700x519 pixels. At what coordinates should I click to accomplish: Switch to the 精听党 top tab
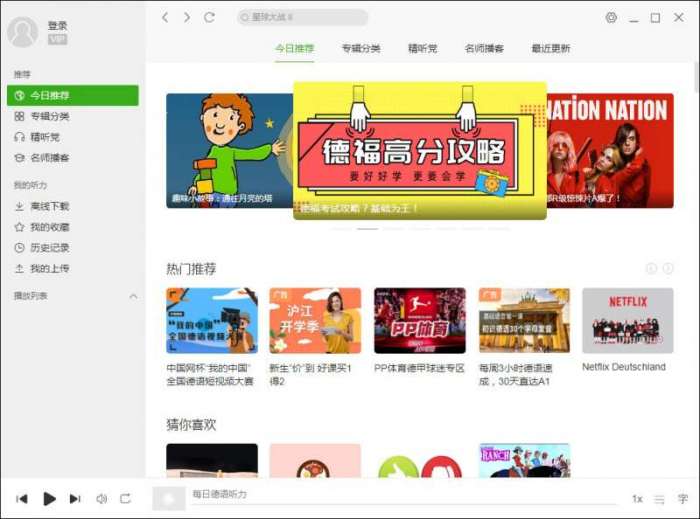tap(423, 48)
